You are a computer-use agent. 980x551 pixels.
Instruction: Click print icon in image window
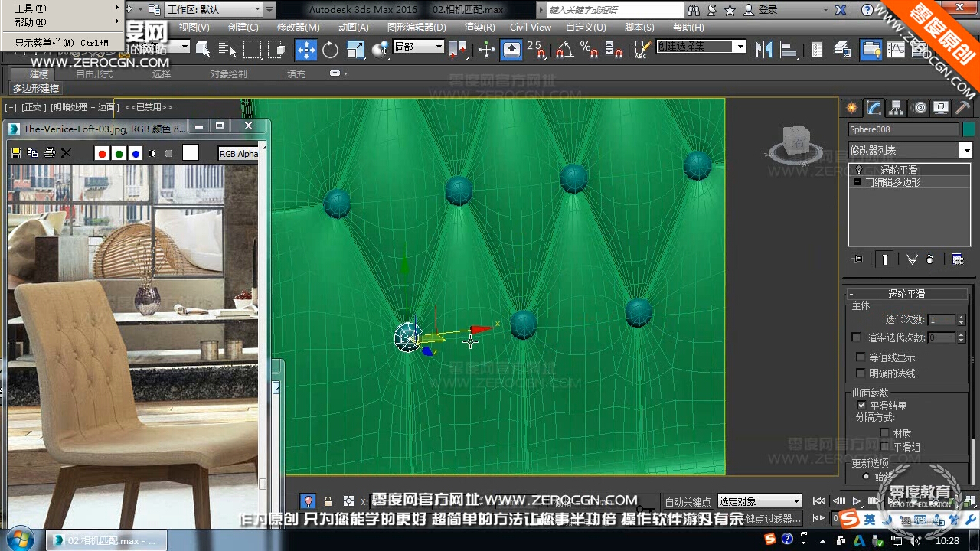(49, 153)
